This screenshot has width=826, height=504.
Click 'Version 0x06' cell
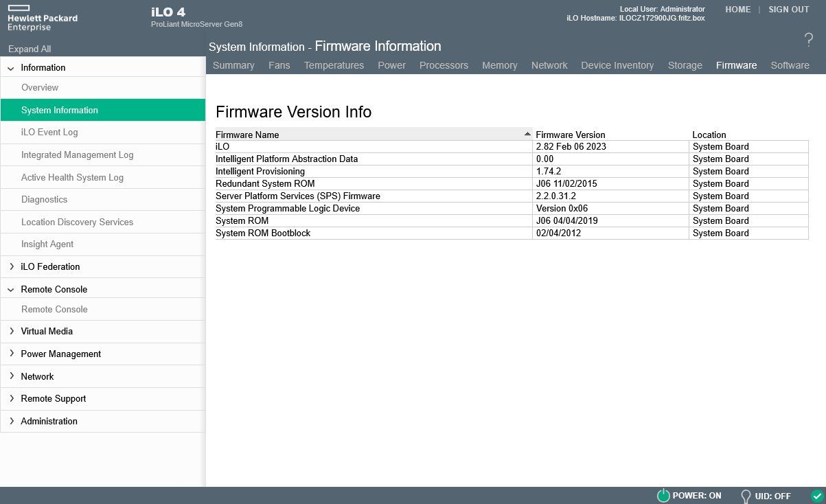tap(611, 208)
